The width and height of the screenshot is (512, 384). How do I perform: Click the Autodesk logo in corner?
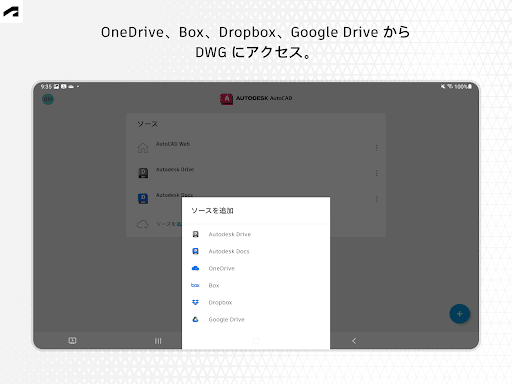click(11, 11)
